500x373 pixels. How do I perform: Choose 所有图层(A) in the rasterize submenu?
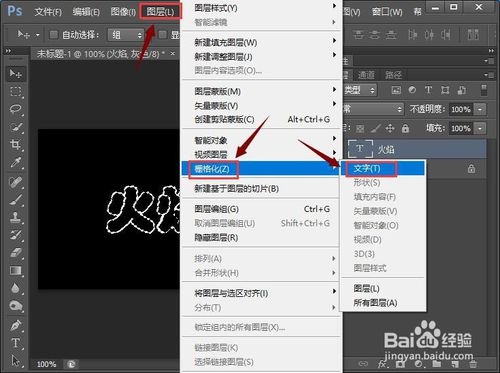click(382, 303)
